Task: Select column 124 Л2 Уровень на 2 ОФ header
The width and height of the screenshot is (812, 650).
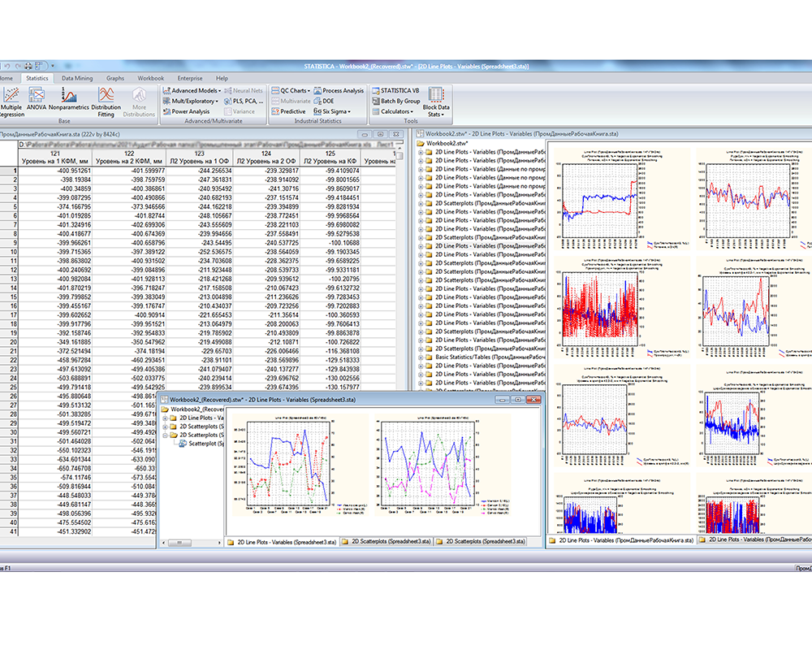Action: 266,158
